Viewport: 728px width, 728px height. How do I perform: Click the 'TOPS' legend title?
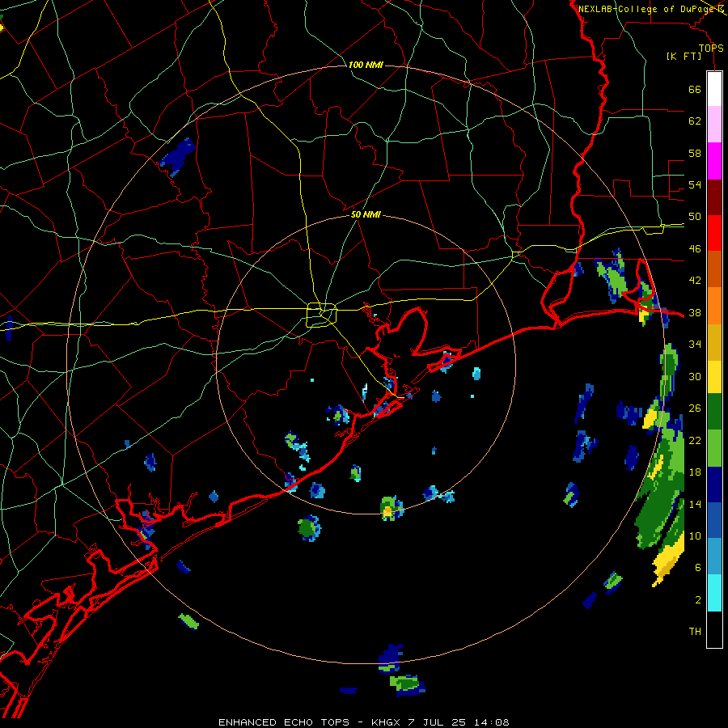pyautogui.click(x=711, y=49)
